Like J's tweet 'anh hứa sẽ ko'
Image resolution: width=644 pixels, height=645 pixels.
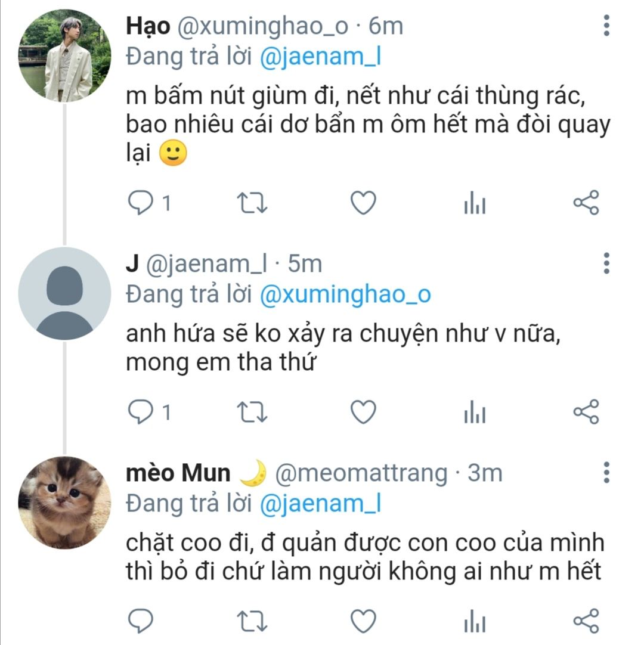point(363,412)
